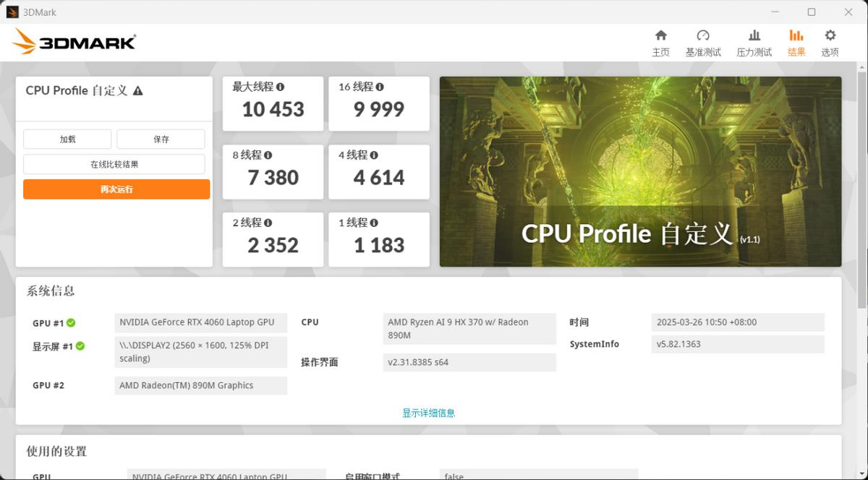Viewport: 868px width, 480px height.
Task: Click the DISPLAY2 2560 × 1600 display value
Action: 200,352
